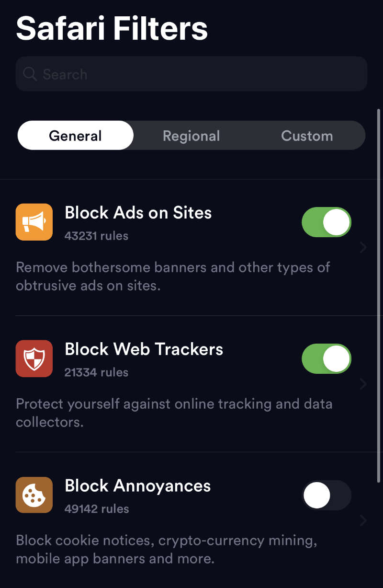This screenshot has height=588, width=383.
Task: Tap the brown cookie Annoyances icon
Action: pos(34,495)
